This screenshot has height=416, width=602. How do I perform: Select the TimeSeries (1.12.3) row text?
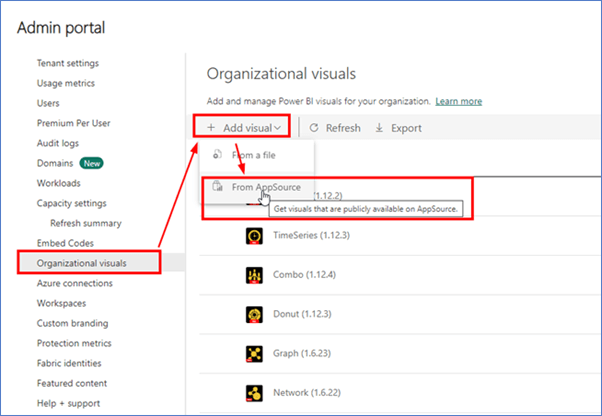[311, 235]
